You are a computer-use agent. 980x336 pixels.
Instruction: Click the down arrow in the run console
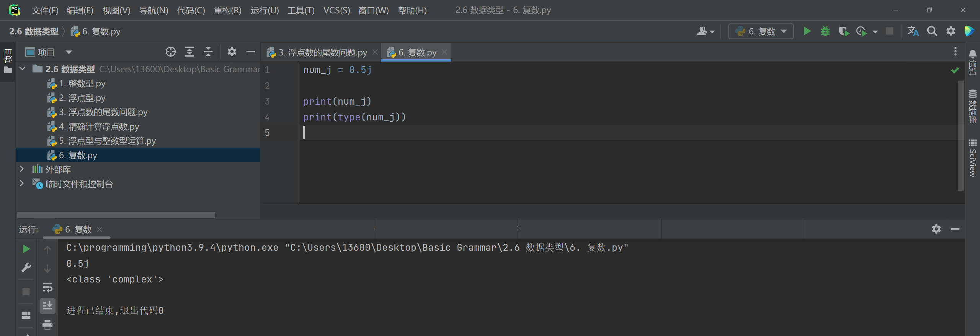pos(47,268)
